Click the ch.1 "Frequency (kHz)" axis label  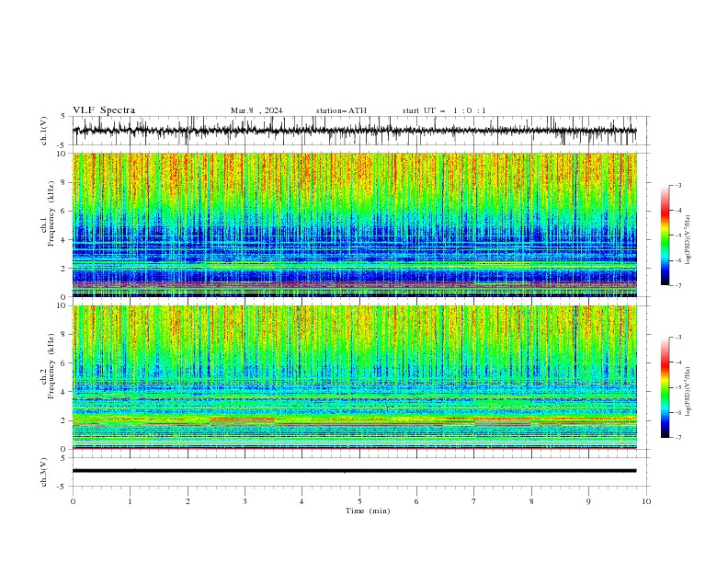click(51, 213)
